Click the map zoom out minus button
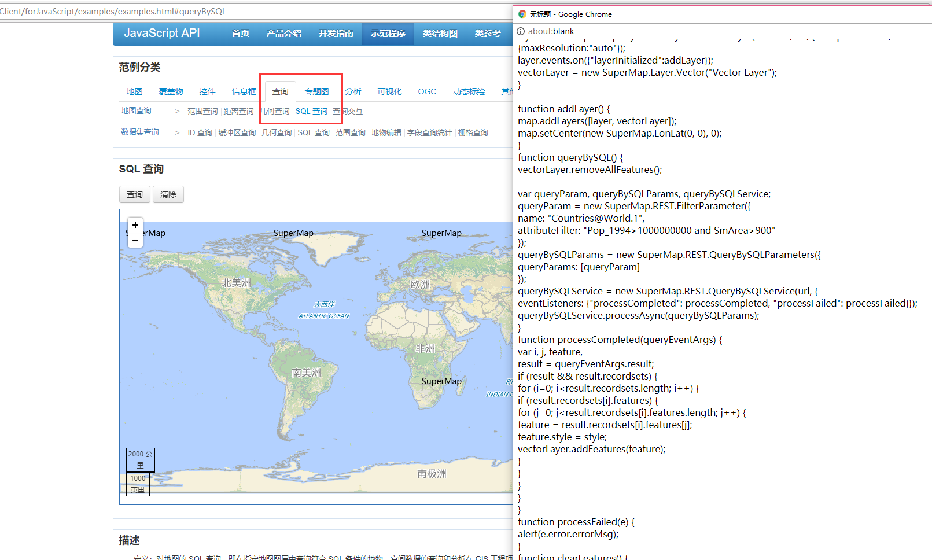The image size is (932, 560). point(135,240)
